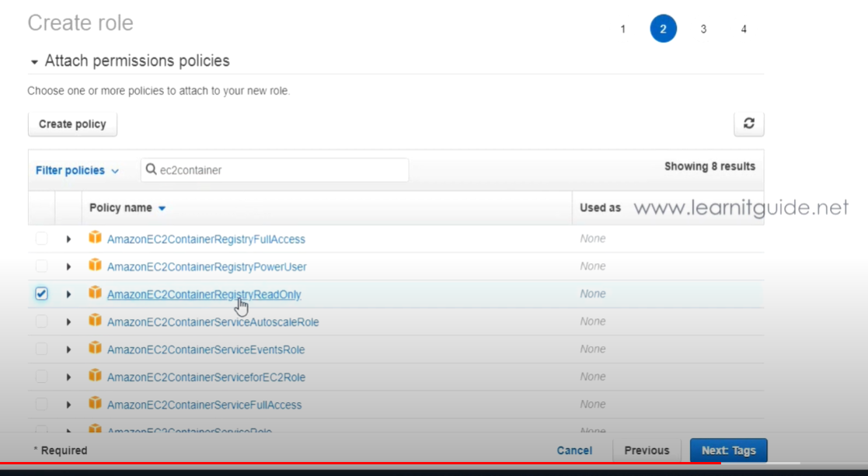868x476 pixels.
Task: Click policy box icon for AmazonEC2ContainerRegistryReadOnly
Action: click(96, 293)
